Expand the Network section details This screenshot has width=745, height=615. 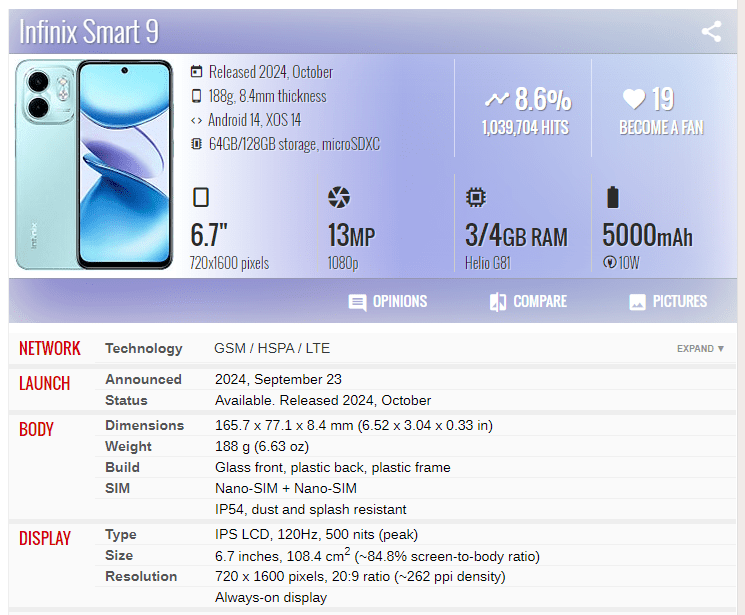(700, 348)
